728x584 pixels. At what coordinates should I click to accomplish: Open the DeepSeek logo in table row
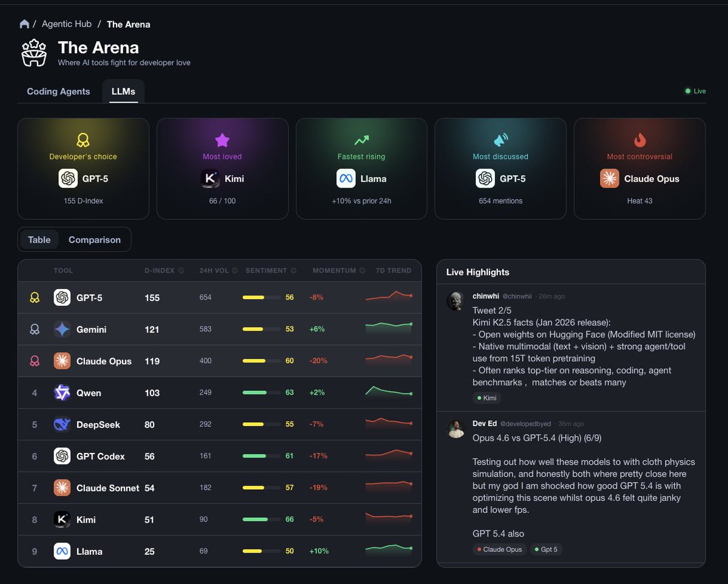[x=62, y=424]
